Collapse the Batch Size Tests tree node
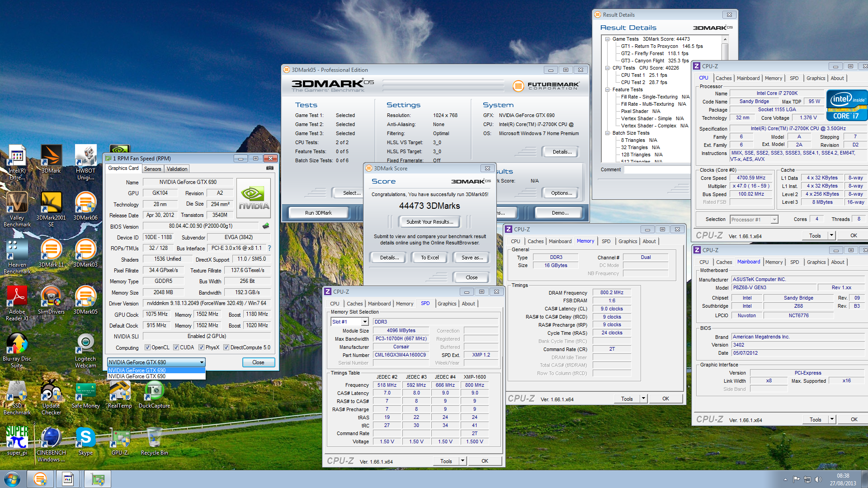This screenshot has width=868, height=488. click(x=608, y=133)
